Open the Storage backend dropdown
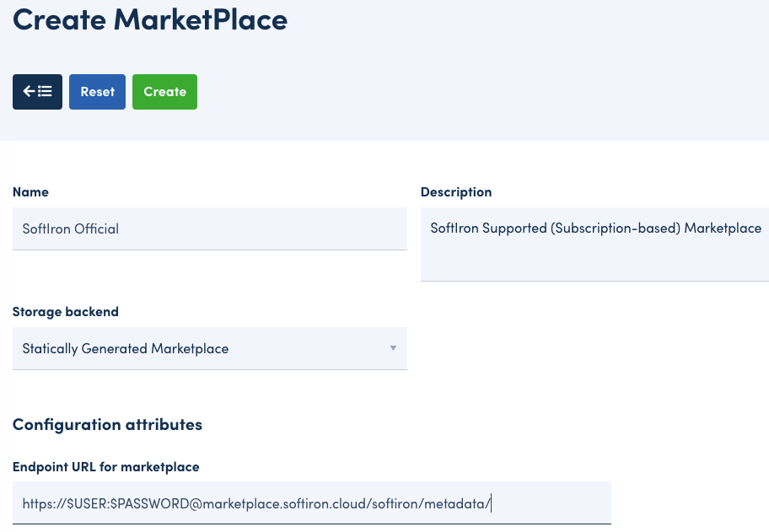Screen dimensions: 769x532 click(209, 348)
